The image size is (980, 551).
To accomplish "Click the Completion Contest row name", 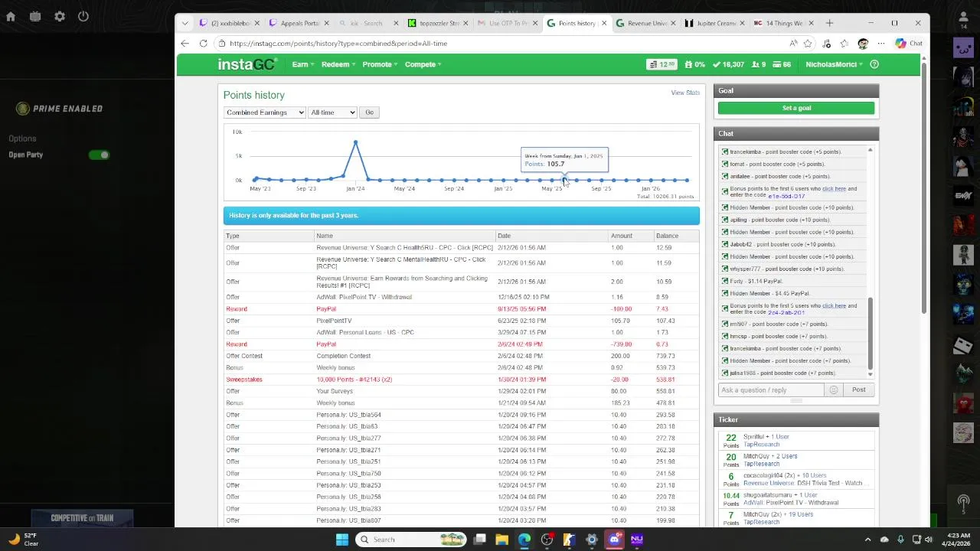I will pos(343,356).
